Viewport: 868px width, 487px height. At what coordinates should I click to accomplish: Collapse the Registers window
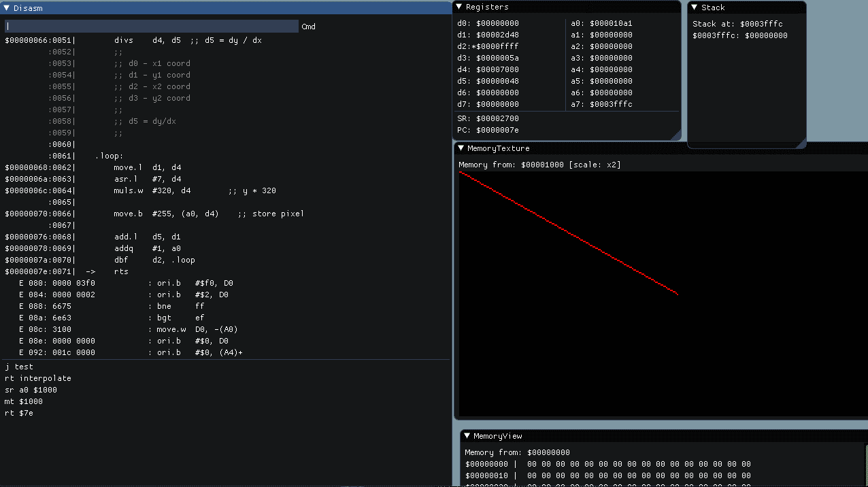[459, 7]
